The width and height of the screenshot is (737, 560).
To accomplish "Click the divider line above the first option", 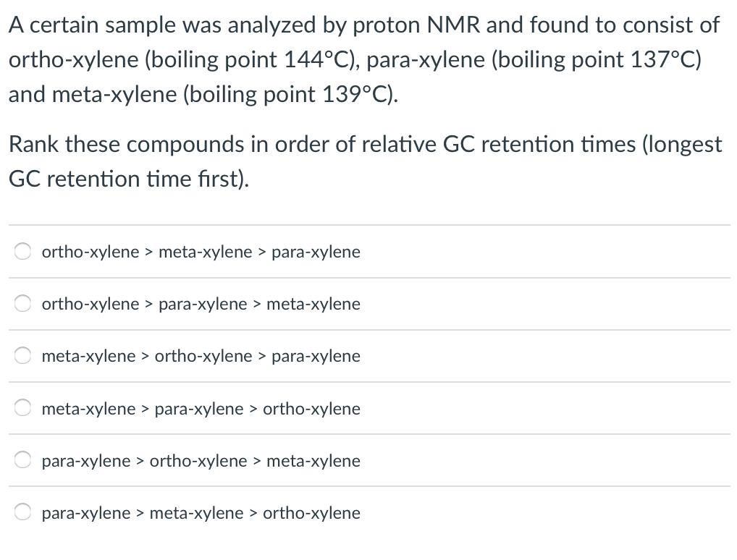I will point(368,225).
